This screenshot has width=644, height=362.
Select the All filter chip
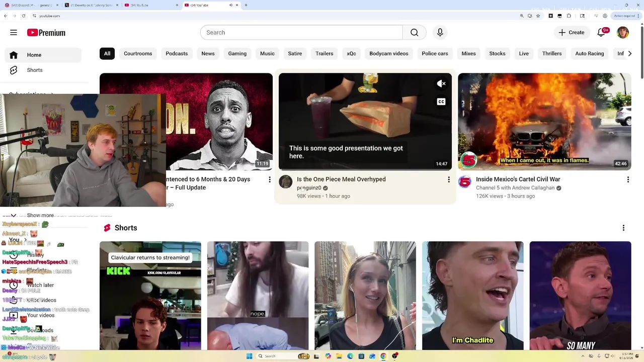[107, 54]
